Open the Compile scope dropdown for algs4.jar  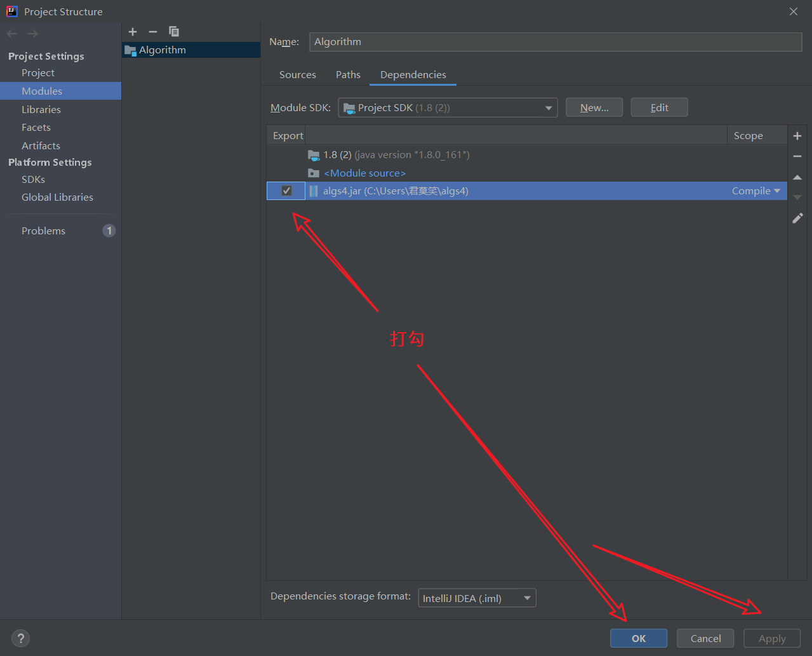point(756,191)
